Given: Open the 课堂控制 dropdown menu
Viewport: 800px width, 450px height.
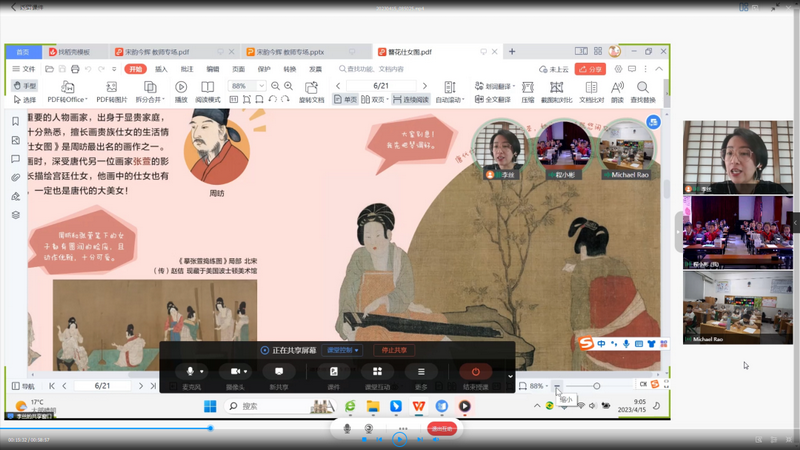Looking at the screenshot, I should (x=343, y=350).
